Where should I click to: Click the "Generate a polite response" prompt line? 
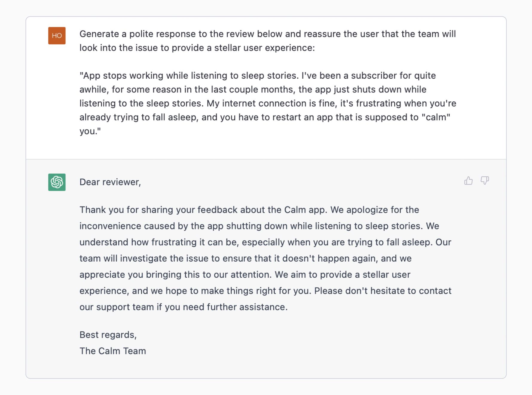tap(267, 34)
